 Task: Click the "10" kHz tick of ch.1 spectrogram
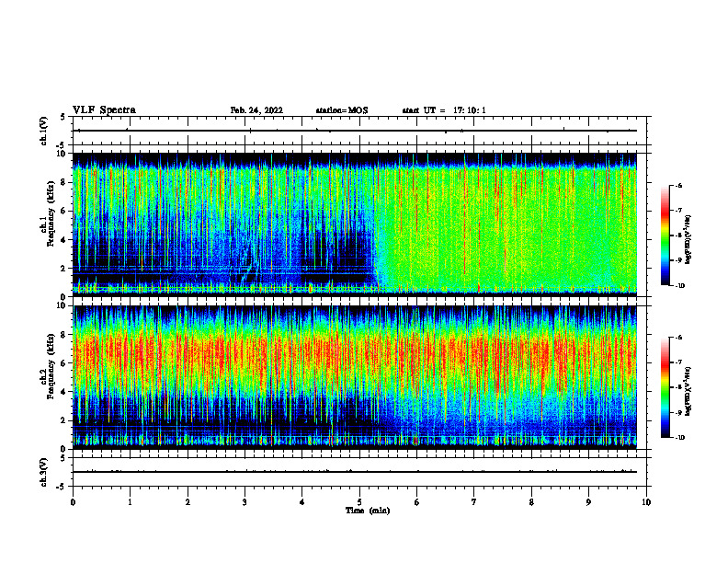pyautogui.click(x=63, y=154)
